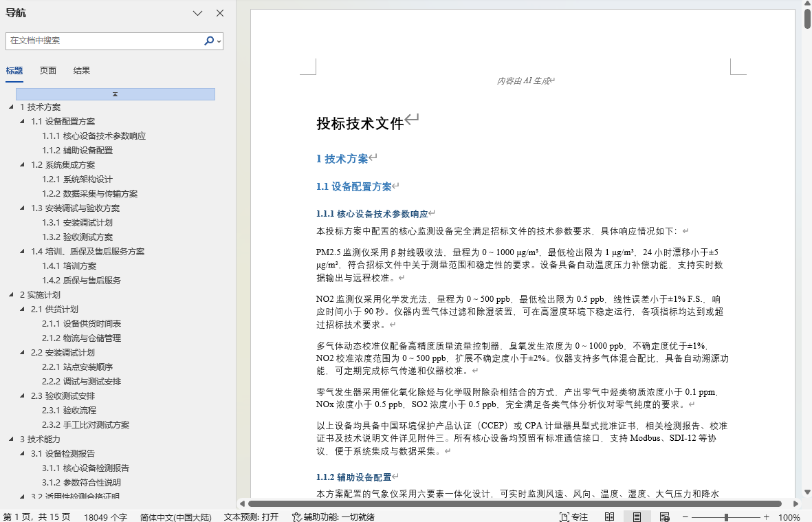Switch to the 页面 tab
Screen dimensions: 812x522
47,70
